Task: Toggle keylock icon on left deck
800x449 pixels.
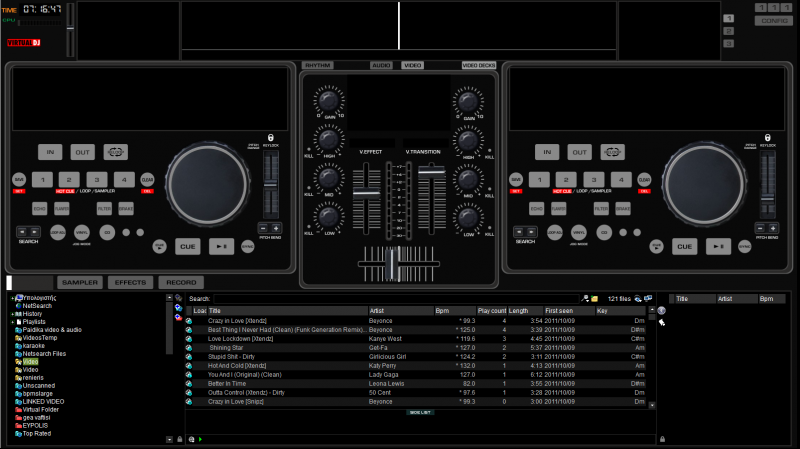Action: pyautogui.click(x=270, y=138)
